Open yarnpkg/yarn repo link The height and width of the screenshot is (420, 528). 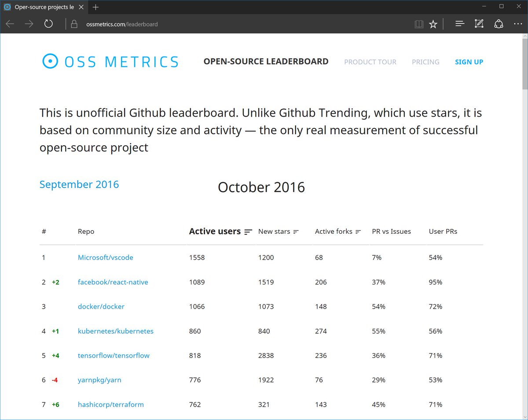99,380
